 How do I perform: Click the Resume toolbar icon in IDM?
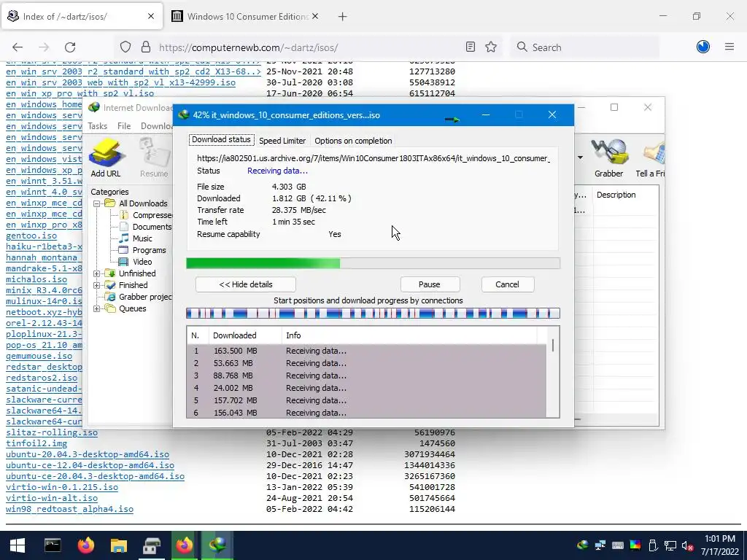coord(154,157)
